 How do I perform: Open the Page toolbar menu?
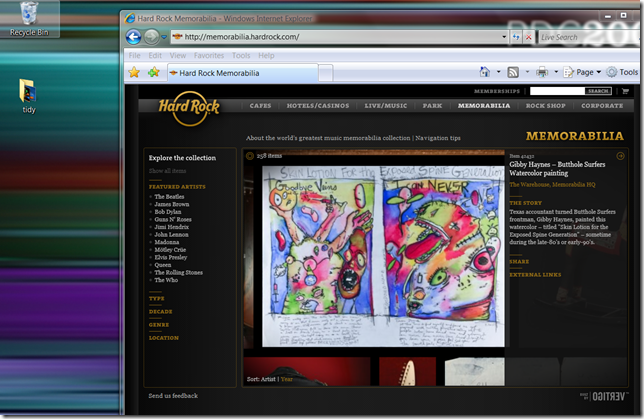(582, 72)
